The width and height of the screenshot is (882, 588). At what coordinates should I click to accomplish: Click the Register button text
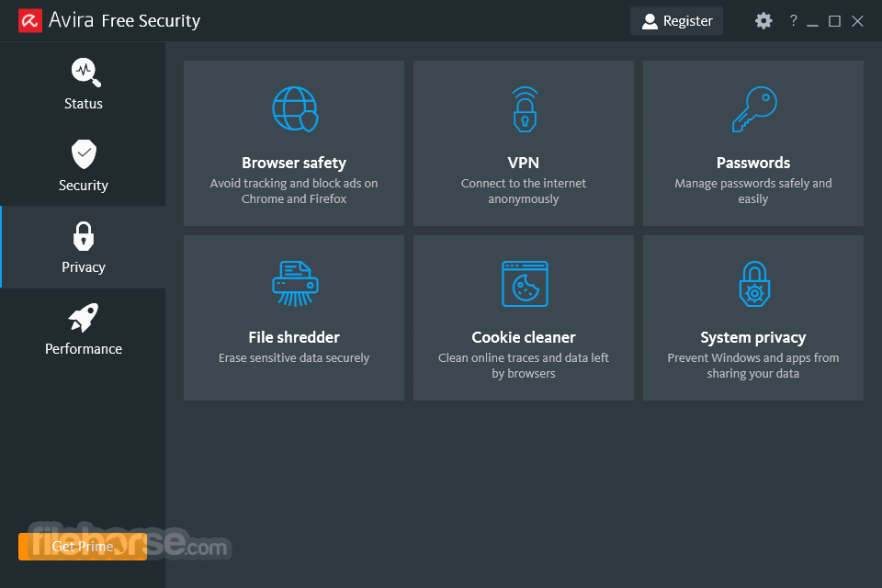pos(687,21)
